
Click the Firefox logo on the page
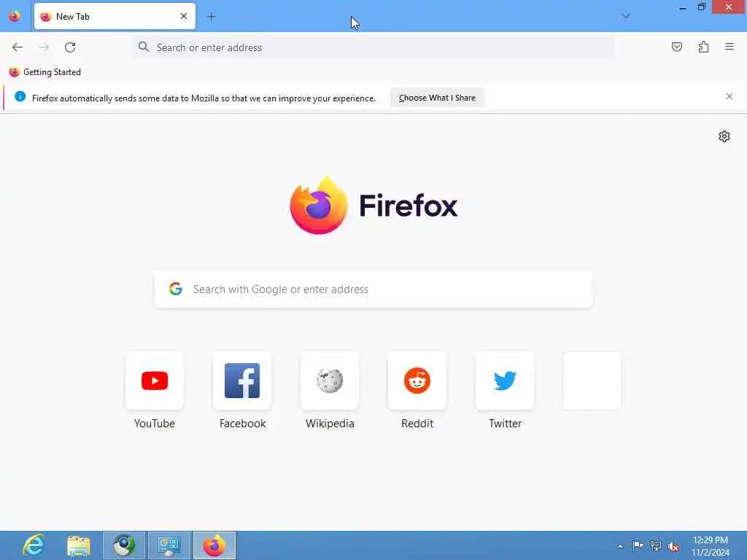374,205
